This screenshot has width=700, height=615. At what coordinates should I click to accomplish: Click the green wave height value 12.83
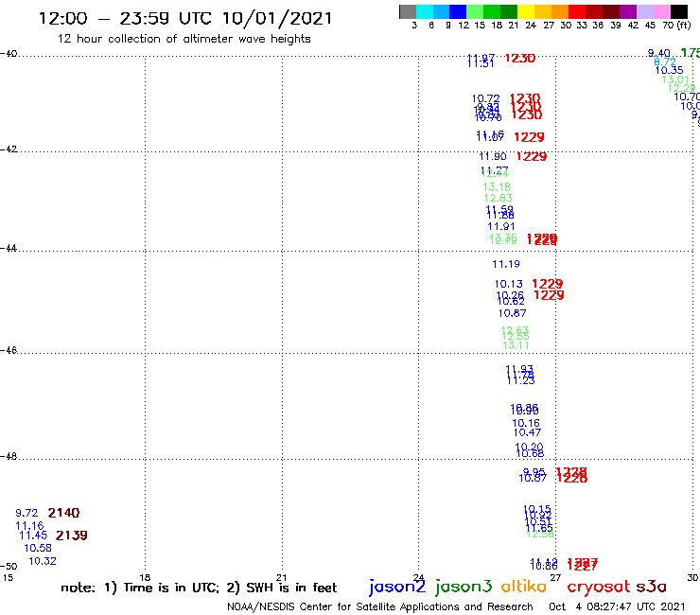click(499, 198)
